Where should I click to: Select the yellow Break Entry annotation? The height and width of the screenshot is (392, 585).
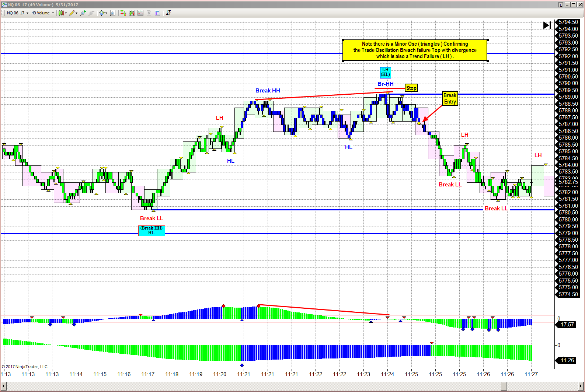pyautogui.click(x=450, y=98)
